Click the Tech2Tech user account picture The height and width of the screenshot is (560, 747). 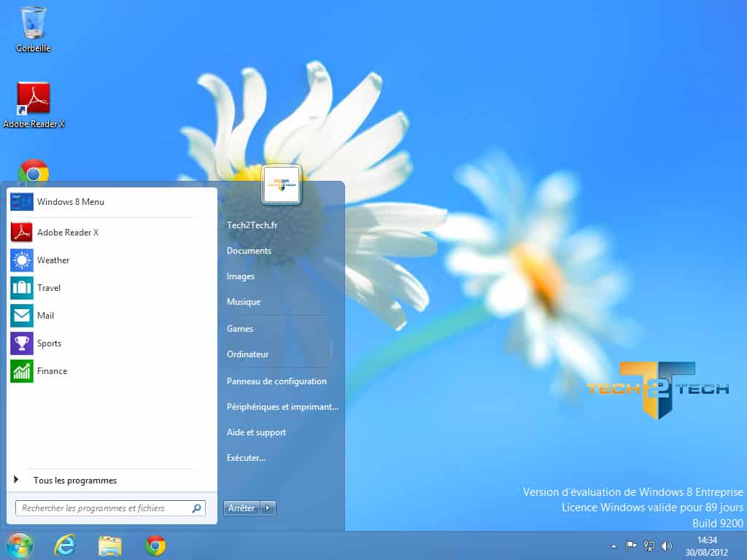282,185
